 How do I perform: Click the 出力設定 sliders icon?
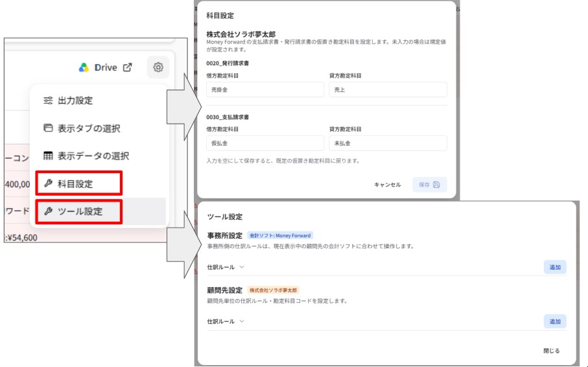click(48, 101)
